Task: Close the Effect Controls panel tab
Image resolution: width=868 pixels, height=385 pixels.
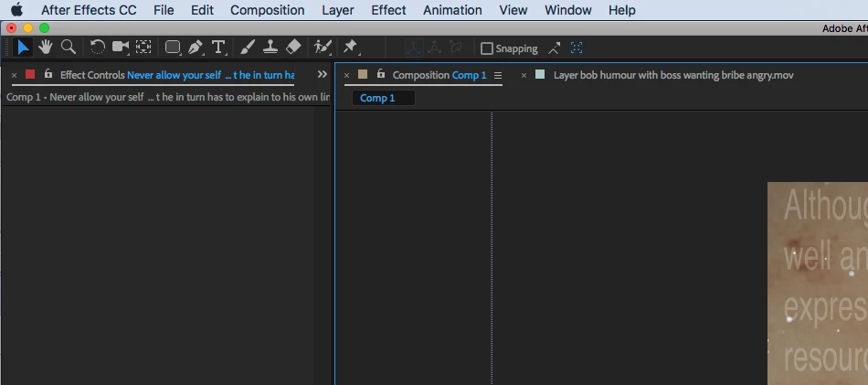Action: (14, 75)
